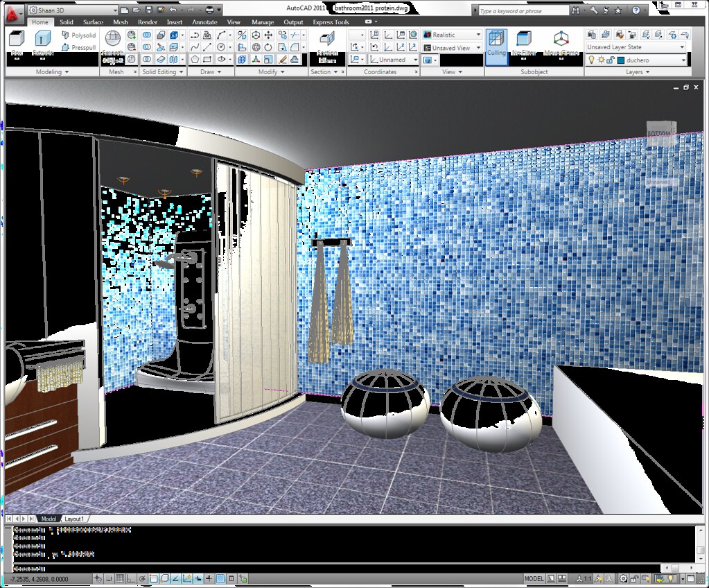Switch to the Render ribbon tab
This screenshot has height=588, width=709.
click(148, 21)
